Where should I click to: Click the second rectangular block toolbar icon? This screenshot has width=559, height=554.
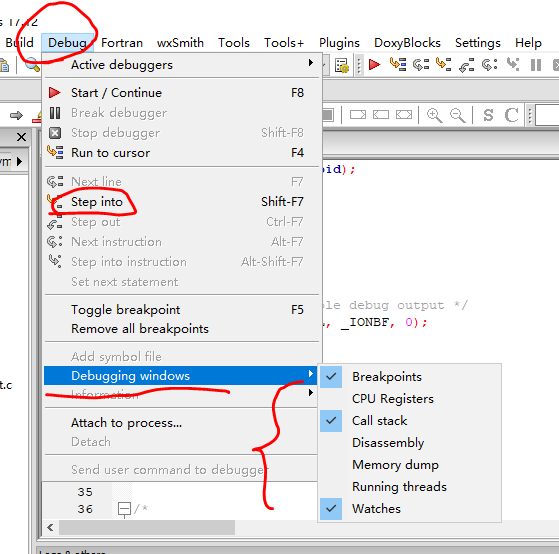click(x=381, y=115)
